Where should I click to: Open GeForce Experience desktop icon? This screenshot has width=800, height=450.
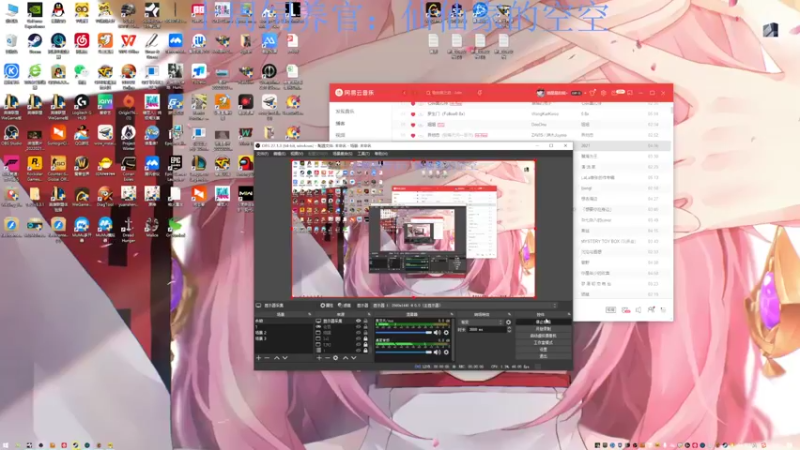click(35, 13)
